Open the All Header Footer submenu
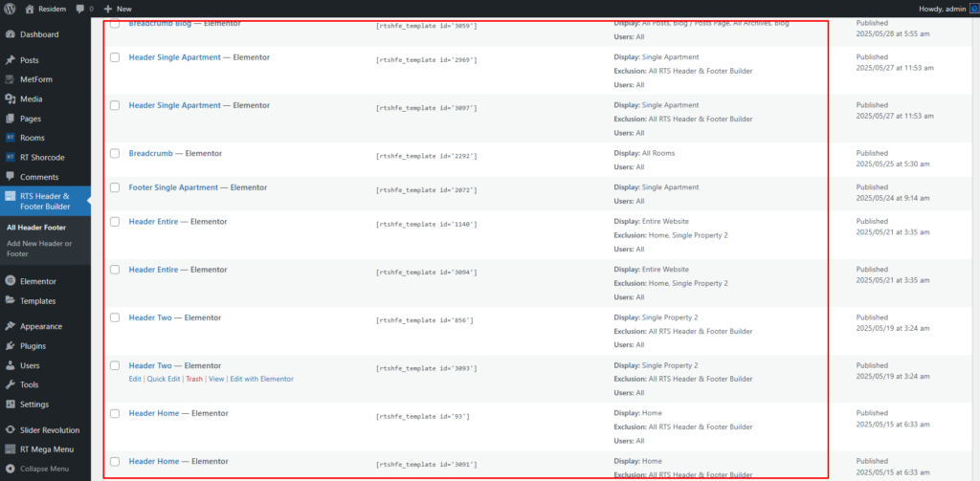Image resolution: width=980 pixels, height=481 pixels. pos(36,228)
